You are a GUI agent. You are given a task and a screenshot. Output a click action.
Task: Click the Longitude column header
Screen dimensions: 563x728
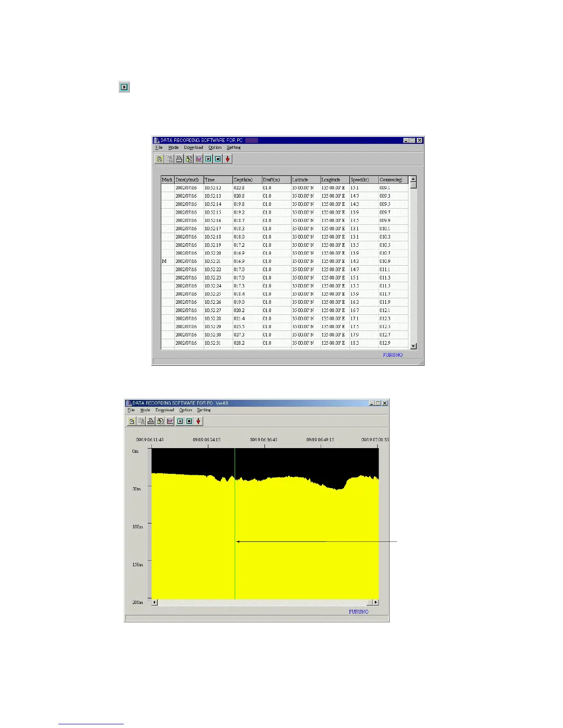tap(335, 180)
